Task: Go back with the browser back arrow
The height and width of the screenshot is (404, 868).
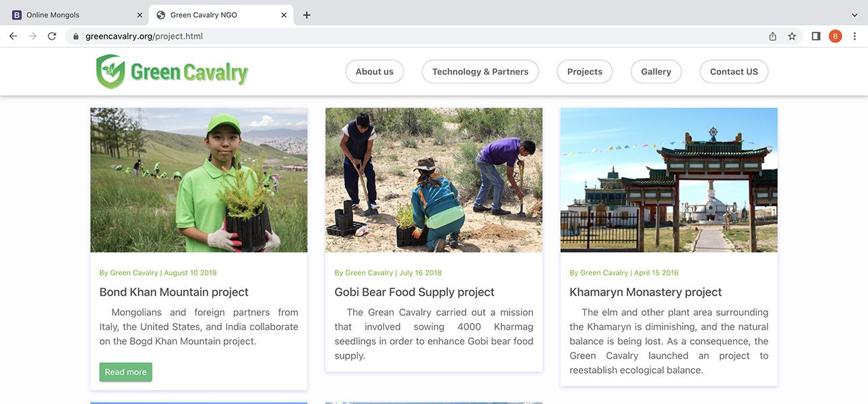Action: pyautogui.click(x=13, y=36)
